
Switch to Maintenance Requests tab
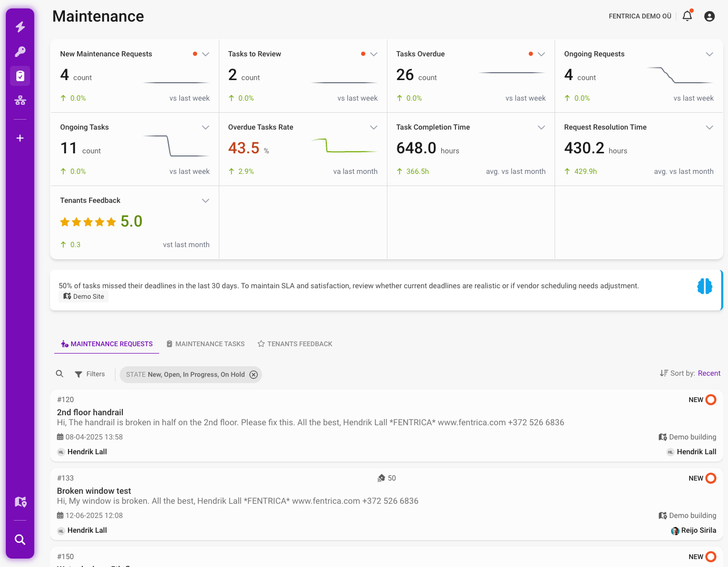(x=106, y=344)
